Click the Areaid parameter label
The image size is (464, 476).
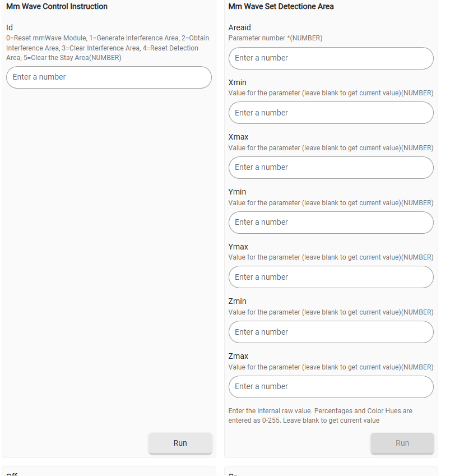pyautogui.click(x=240, y=27)
